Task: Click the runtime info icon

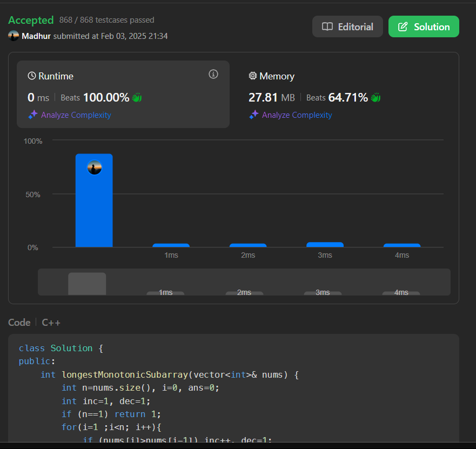Action: pos(213,74)
